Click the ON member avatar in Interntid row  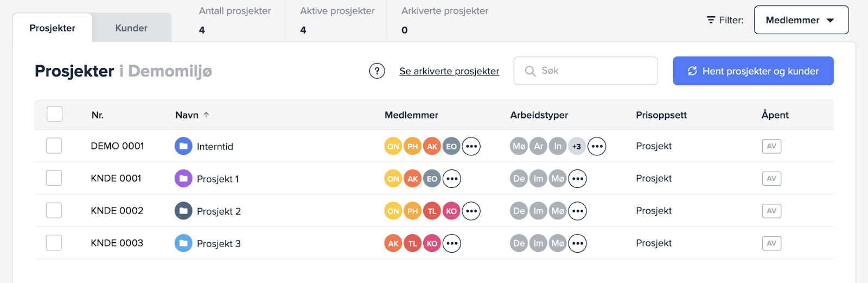point(393,146)
